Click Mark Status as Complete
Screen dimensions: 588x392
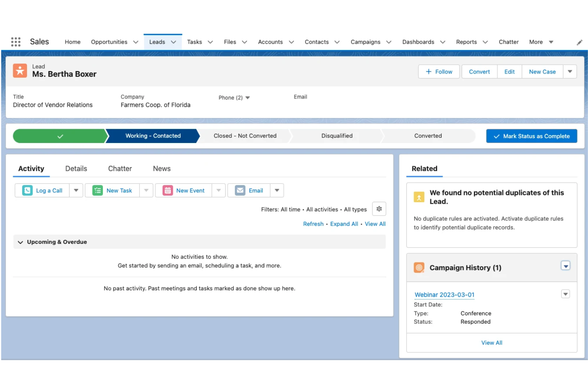pos(532,136)
